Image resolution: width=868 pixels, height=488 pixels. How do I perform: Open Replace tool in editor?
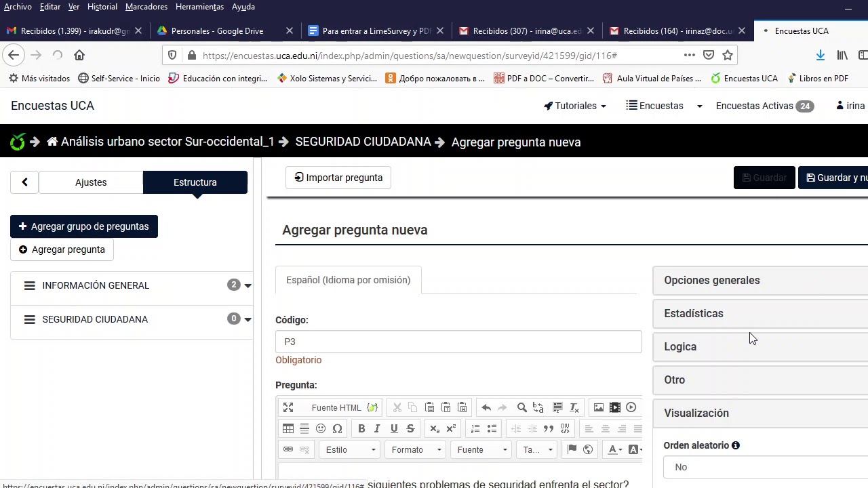coord(538,407)
